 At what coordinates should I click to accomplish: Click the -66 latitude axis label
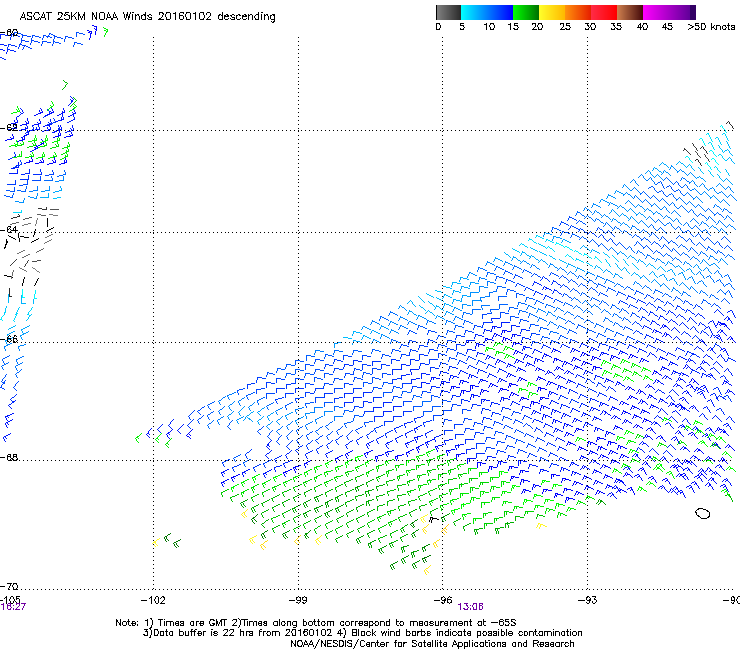click(9, 339)
